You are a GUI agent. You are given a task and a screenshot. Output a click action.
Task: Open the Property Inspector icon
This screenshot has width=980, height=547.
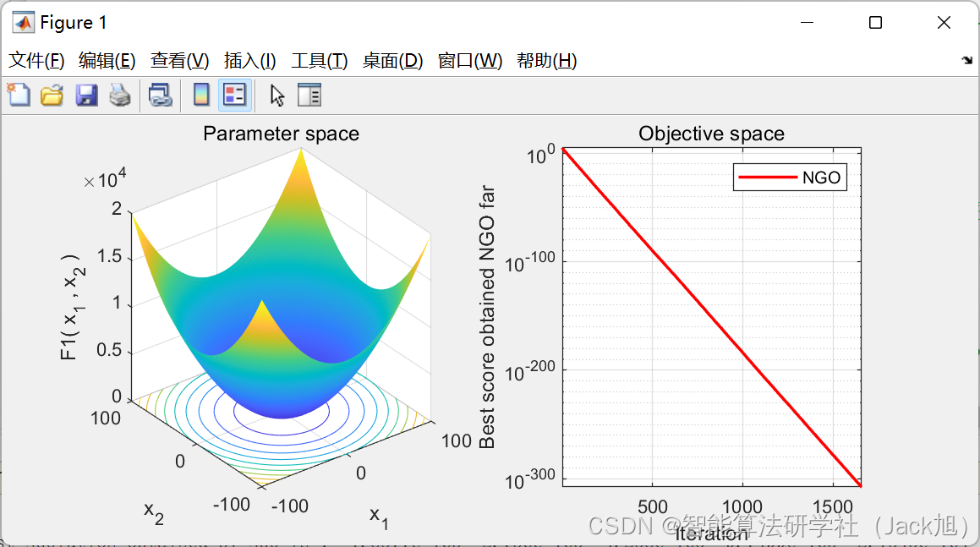click(309, 95)
